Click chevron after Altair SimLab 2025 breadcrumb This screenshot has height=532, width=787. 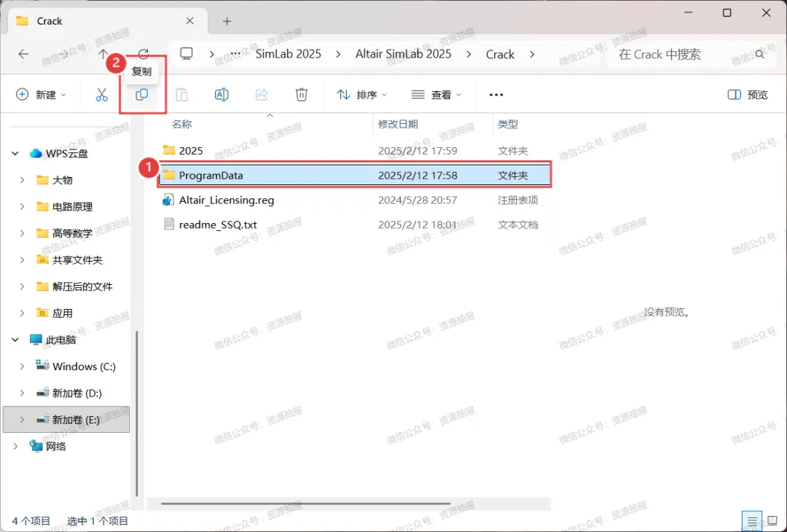tap(469, 54)
